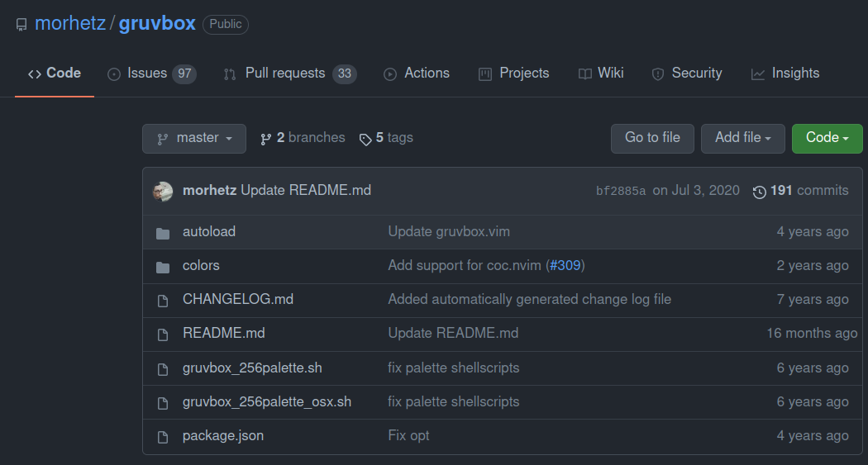Click the 'on Jul 3, 2020' commit date

[696, 191]
